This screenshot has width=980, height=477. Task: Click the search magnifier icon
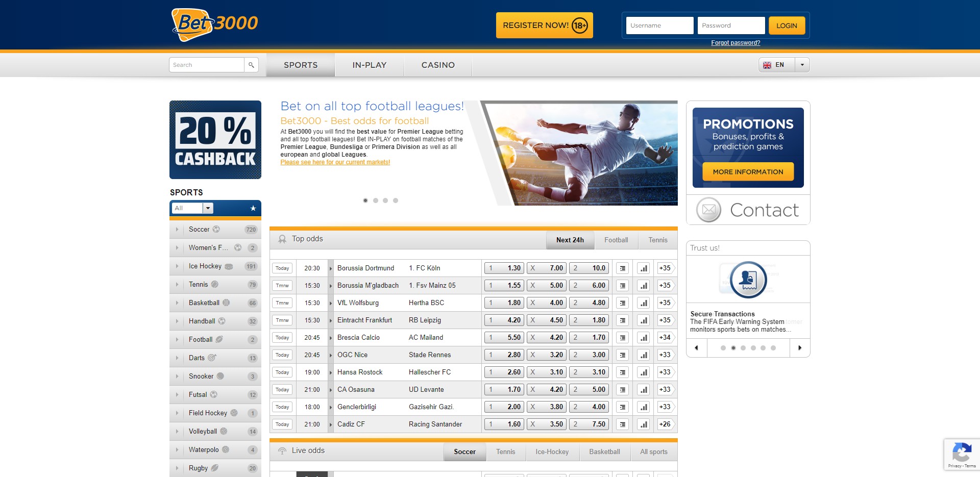(x=251, y=65)
